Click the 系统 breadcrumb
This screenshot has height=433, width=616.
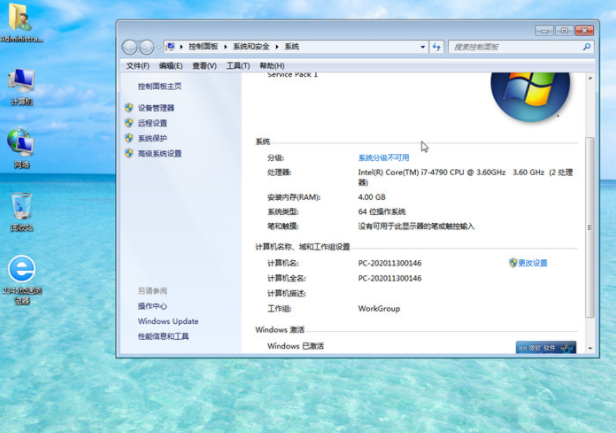(292, 46)
